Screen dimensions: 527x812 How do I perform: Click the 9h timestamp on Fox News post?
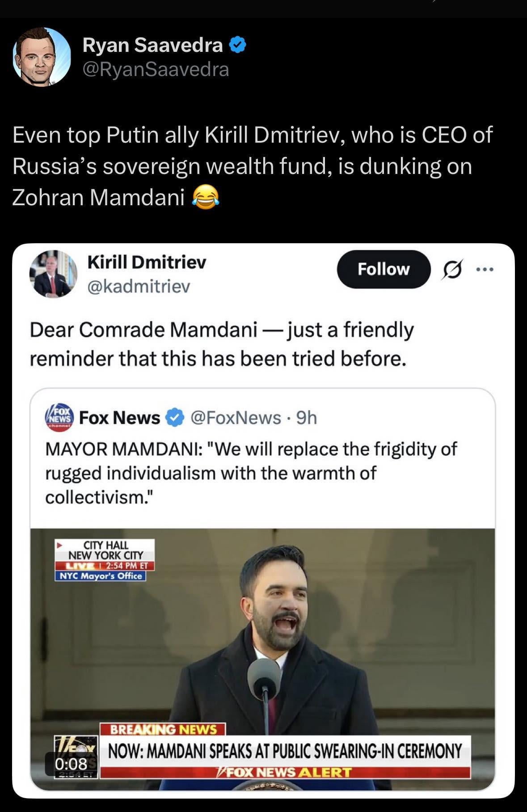coord(307,418)
